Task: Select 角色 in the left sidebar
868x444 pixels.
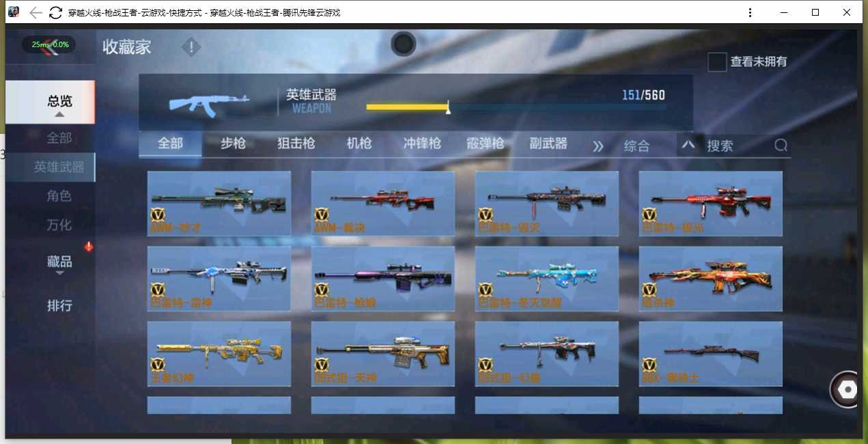Action: pyautogui.click(x=59, y=196)
